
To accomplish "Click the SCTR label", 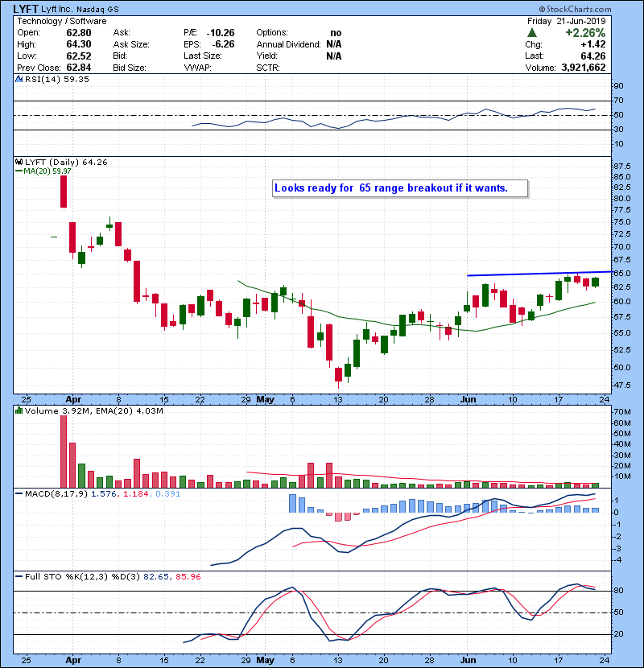I will [x=268, y=68].
